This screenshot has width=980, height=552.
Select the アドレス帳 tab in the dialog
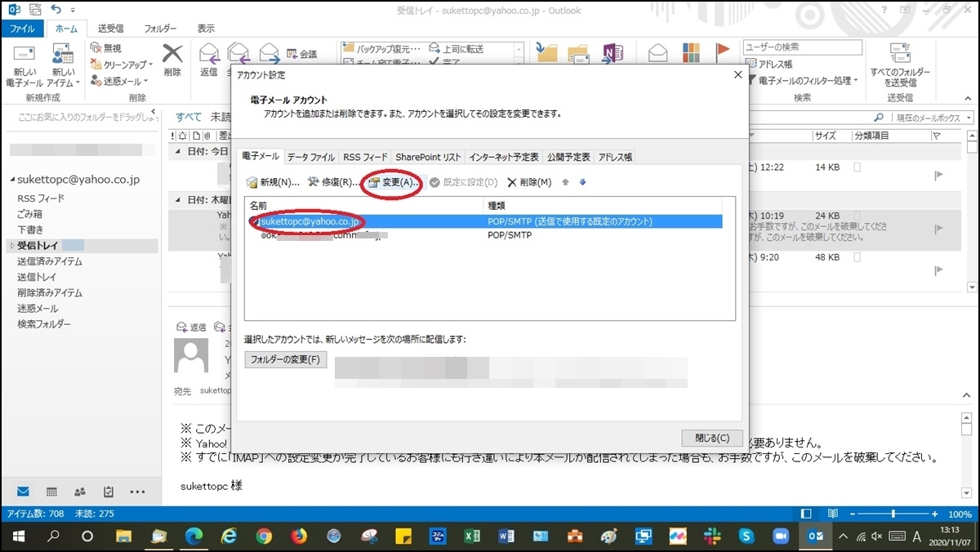point(615,157)
